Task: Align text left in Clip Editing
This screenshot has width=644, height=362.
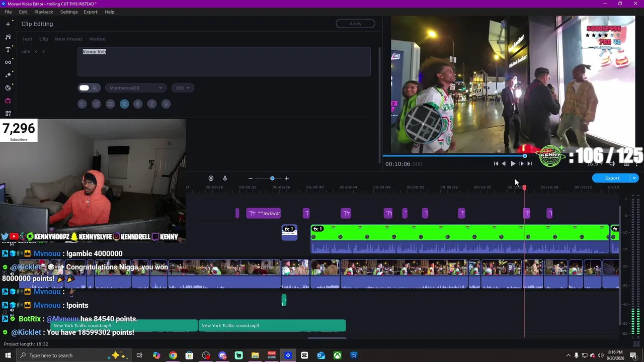Action: click(82, 104)
